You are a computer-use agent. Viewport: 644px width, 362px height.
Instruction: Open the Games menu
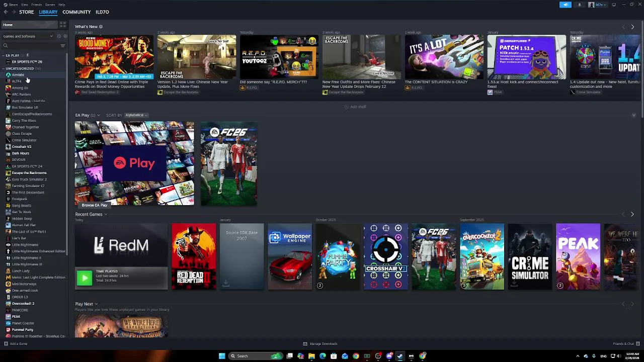(50, 5)
